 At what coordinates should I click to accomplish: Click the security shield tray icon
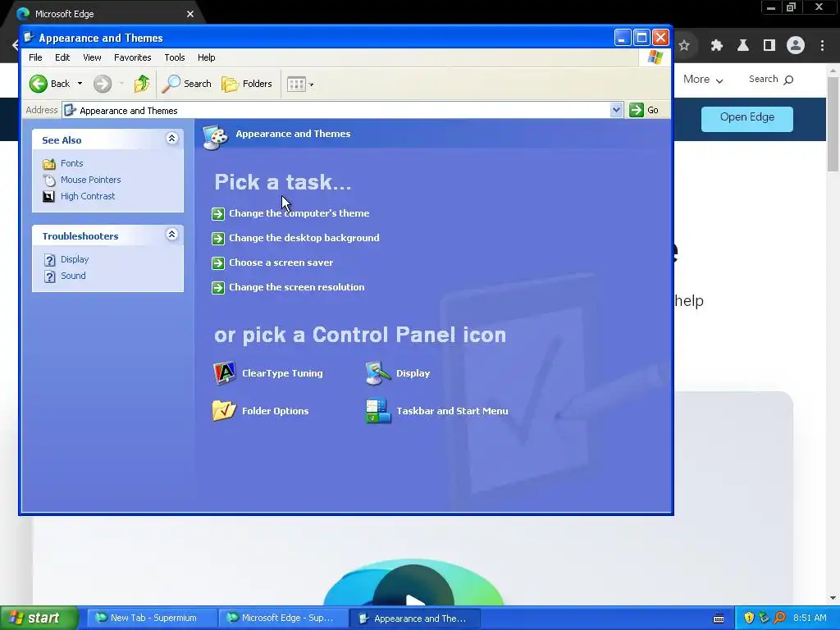749,619
